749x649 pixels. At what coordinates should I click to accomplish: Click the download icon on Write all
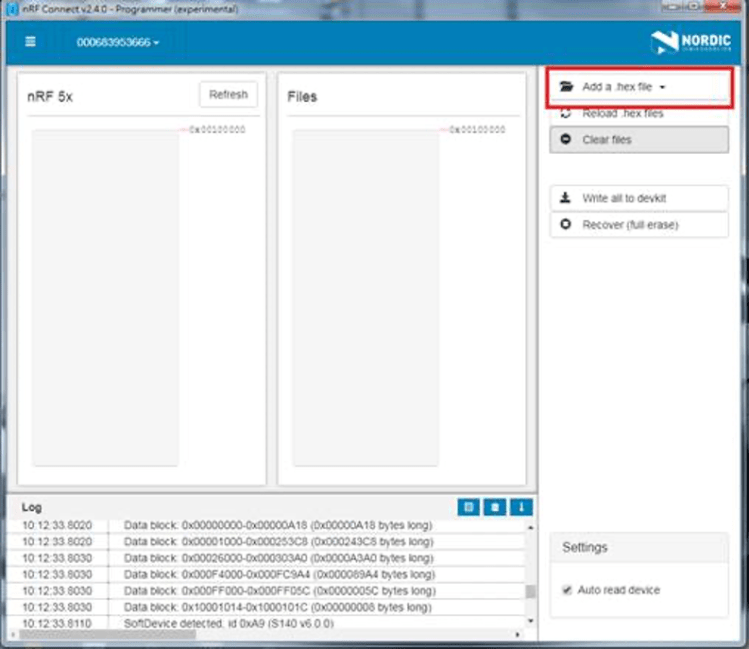pos(565,197)
